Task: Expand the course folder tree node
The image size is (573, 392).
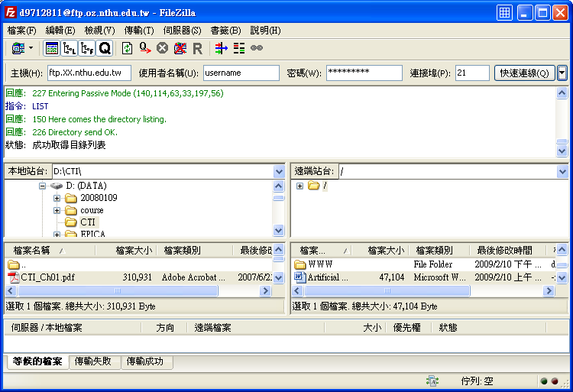Action: point(57,210)
